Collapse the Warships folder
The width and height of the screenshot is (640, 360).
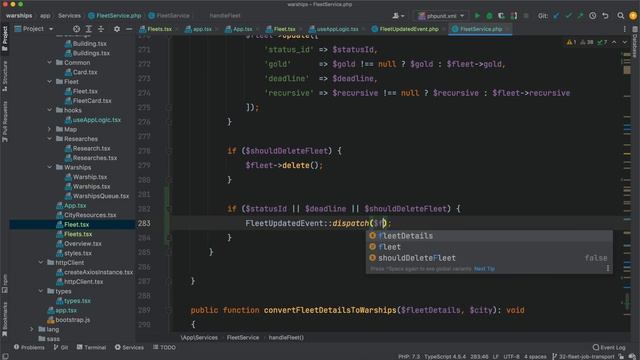pyautogui.click(x=49, y=167)
